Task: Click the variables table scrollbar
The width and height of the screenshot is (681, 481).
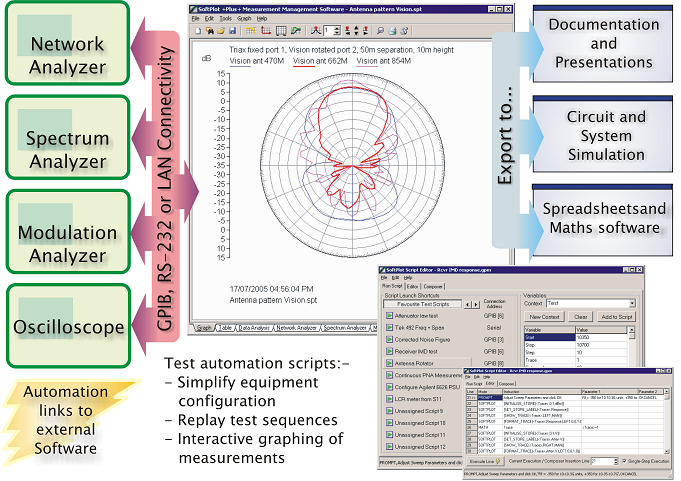Action: 632,345
